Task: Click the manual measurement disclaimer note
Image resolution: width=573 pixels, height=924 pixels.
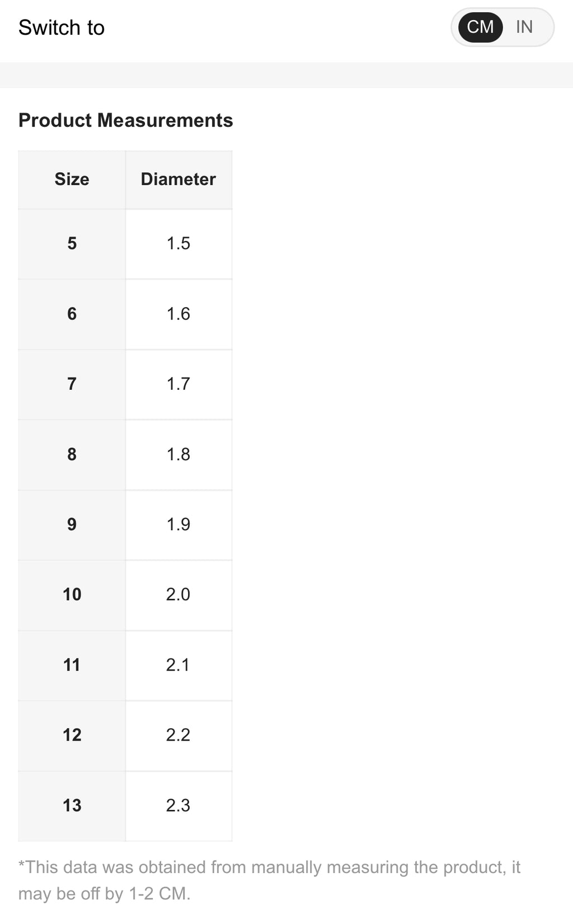Action: 269,880
